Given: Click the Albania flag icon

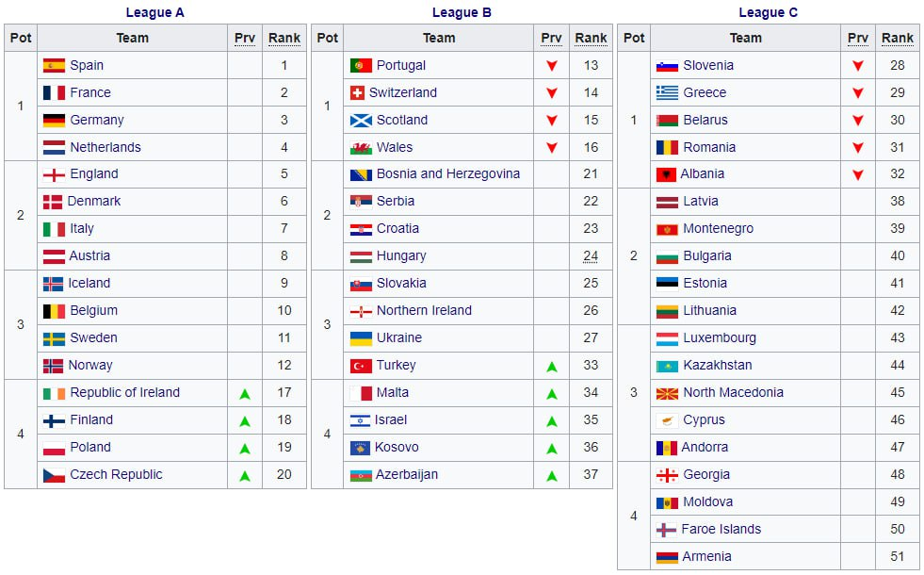Looking at the screenshot, I should 665,174.
